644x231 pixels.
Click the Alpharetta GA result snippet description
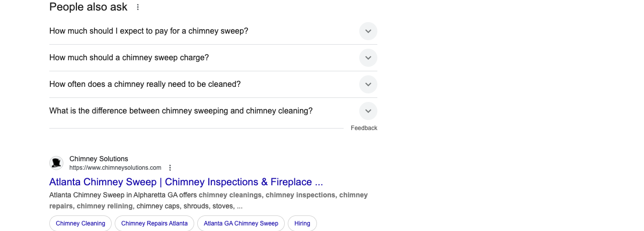coord(208,200)
